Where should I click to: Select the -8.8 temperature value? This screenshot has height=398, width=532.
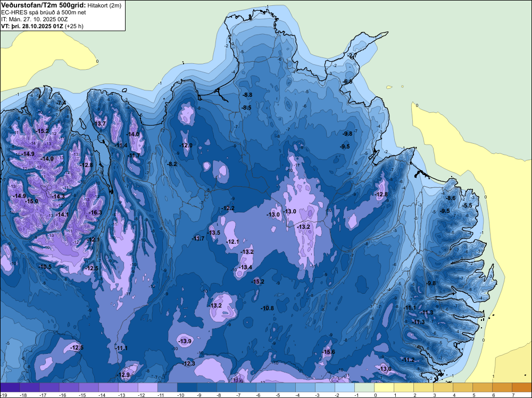coord(247,95)
